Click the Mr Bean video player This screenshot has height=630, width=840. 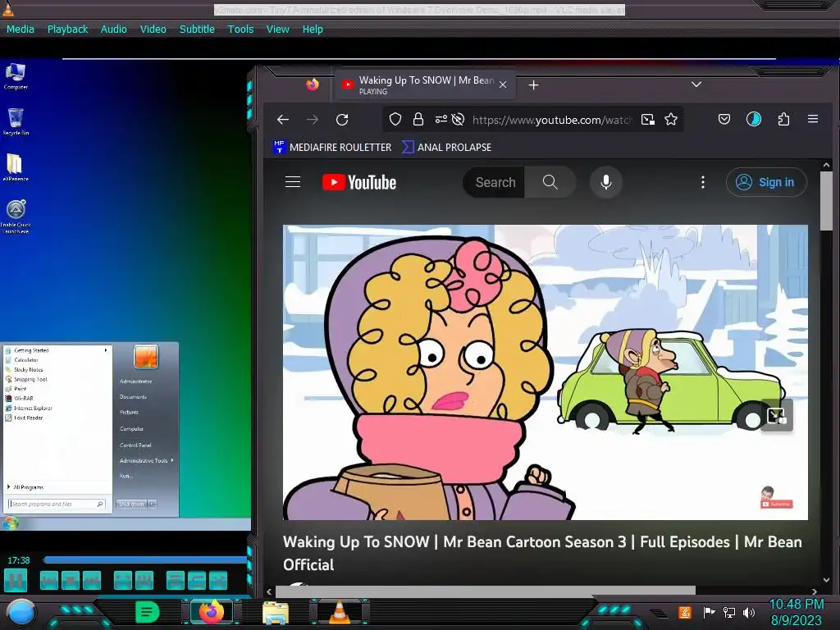[x=546, y=372]
